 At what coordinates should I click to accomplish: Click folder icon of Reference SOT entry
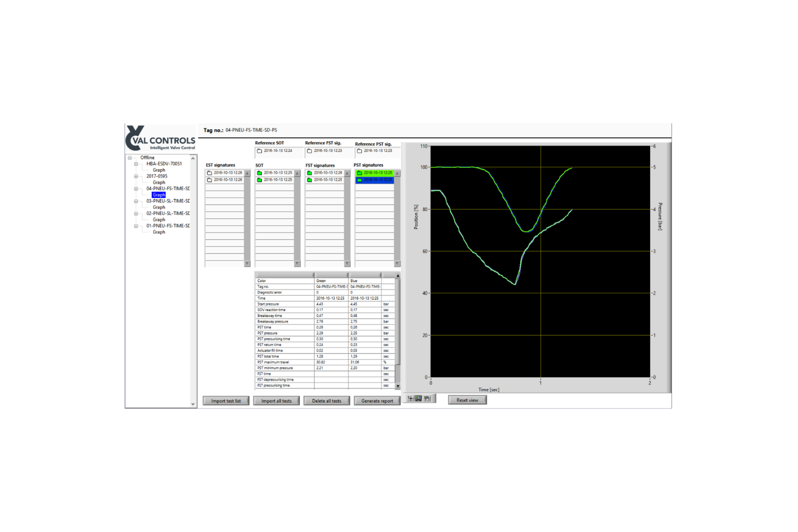pos(260,151)
